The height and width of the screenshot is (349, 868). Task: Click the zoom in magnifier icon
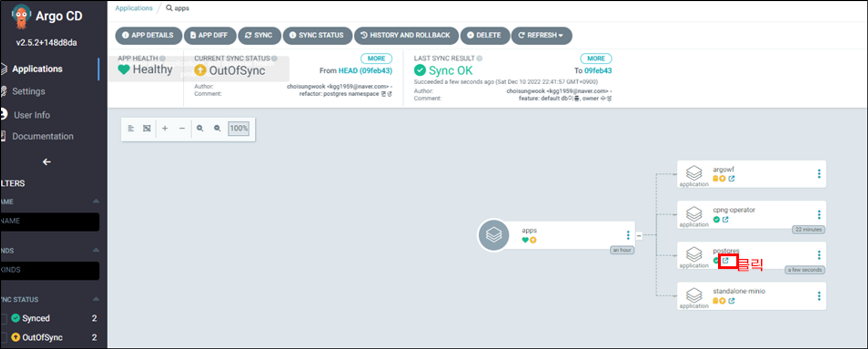pyautogui.click(x=200, y=128)
